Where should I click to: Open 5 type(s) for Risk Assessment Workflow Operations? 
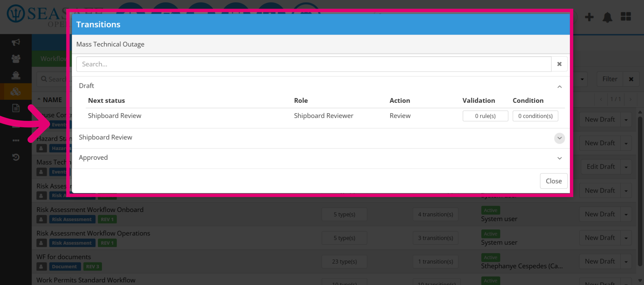pos(344,238)
